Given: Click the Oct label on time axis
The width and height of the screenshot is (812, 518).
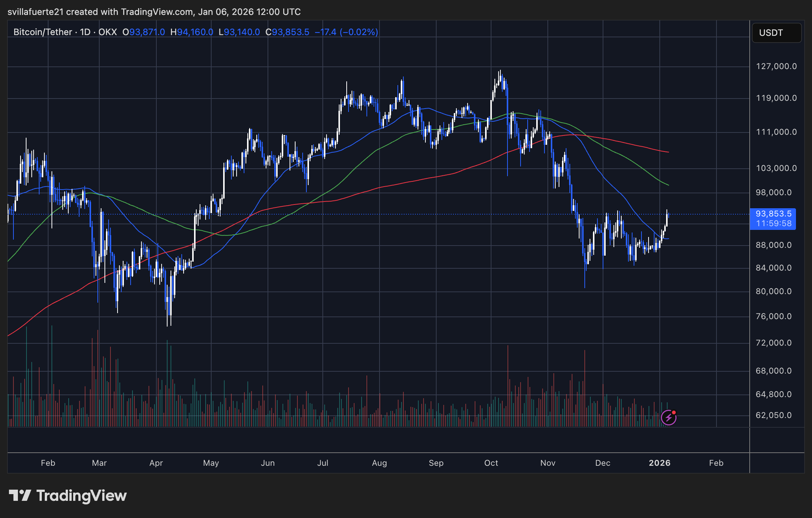Looking at the screenshot, I should (x=491, y=463).
